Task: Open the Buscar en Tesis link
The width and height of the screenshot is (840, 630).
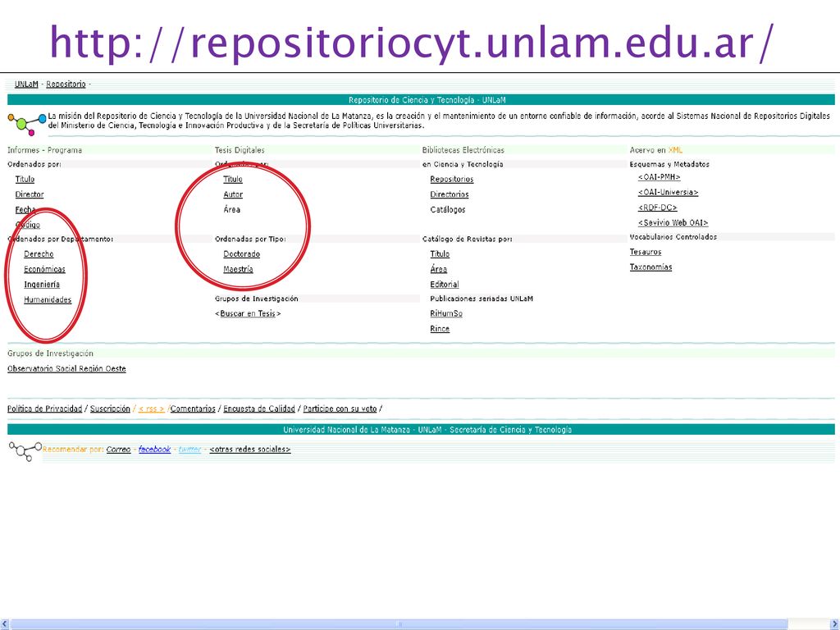Action: (x=248, y=313)
